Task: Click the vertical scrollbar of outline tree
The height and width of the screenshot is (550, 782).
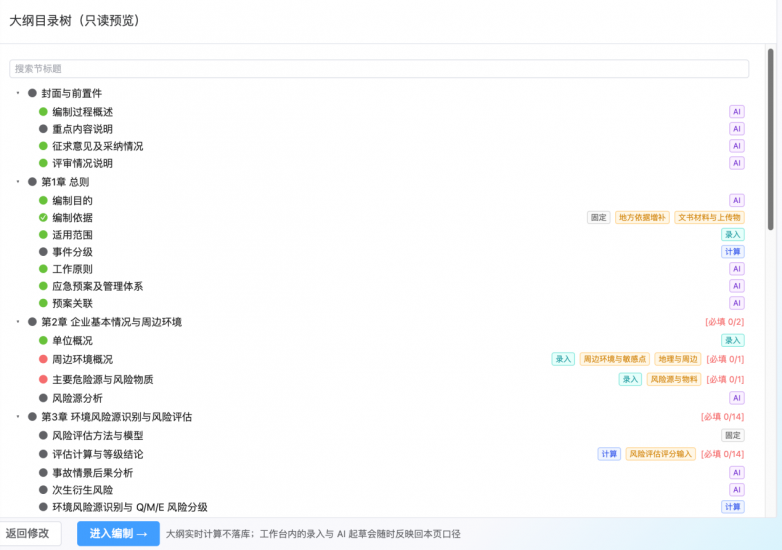Action: (771, 140)
